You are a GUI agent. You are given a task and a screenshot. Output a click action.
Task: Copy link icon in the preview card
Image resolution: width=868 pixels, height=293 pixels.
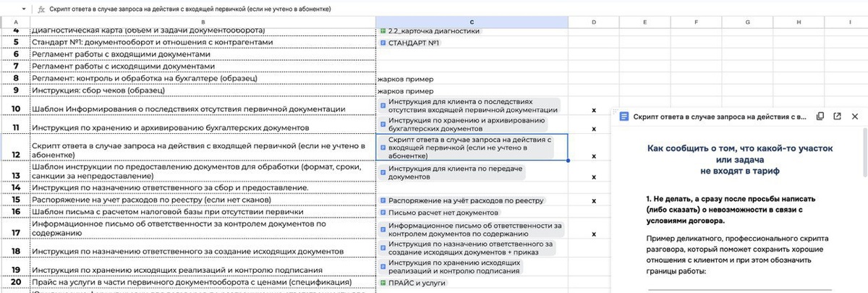820,116
